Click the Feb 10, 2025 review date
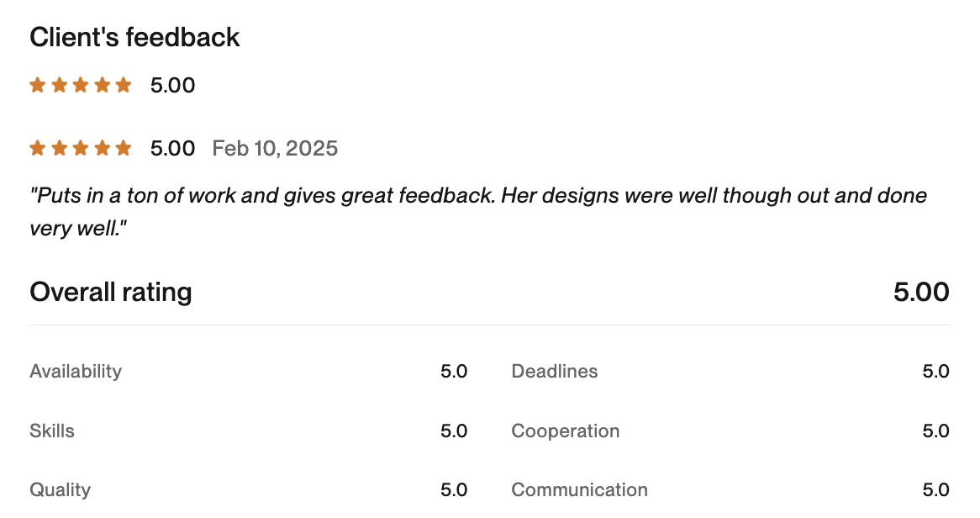 click(275, 149)
